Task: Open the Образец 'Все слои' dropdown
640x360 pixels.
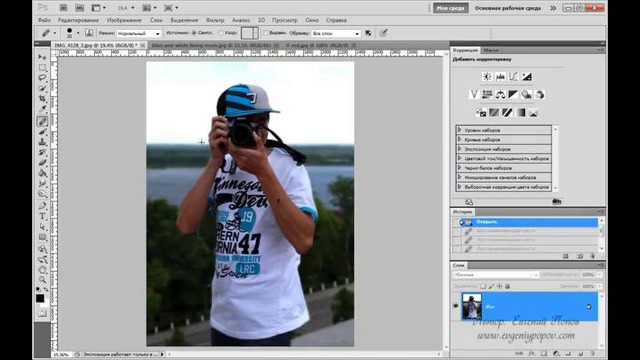Action: tap(336, 33)
